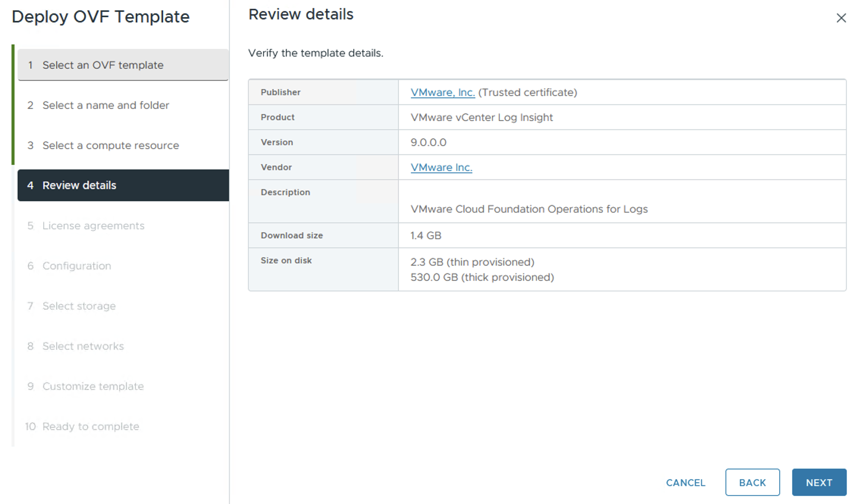Go to step 2 Select a name and folder
Viewport: 856px width, 504px height.
[105, 105]
